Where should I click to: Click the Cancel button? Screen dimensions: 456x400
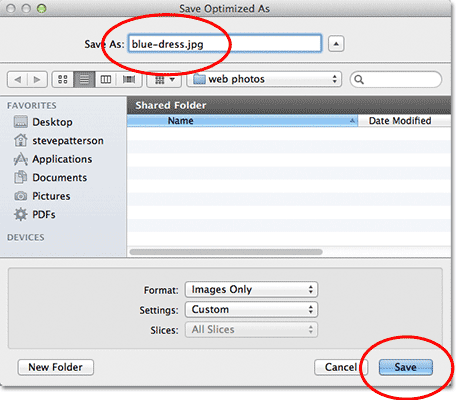tap(341, 367)
